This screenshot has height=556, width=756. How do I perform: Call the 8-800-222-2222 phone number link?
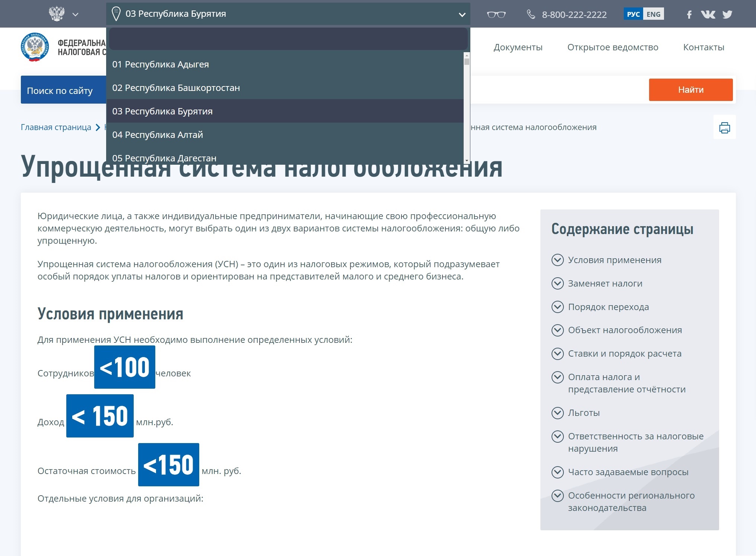[574, 15]
